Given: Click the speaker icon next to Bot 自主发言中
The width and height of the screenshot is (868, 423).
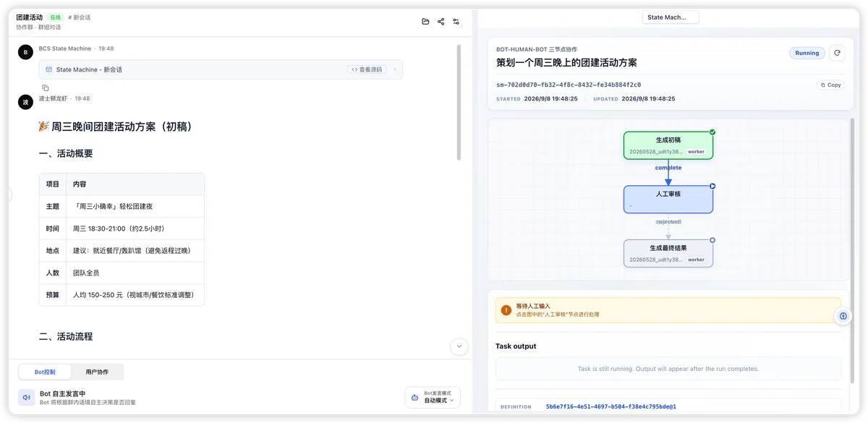Looking at the screenshot, I should pos(27,397).
